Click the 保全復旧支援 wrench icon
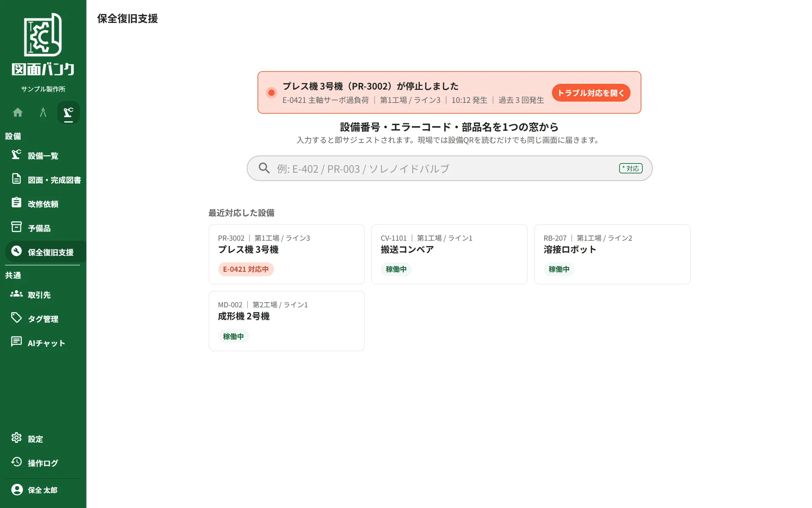The image size is (812, 508). 16,251
